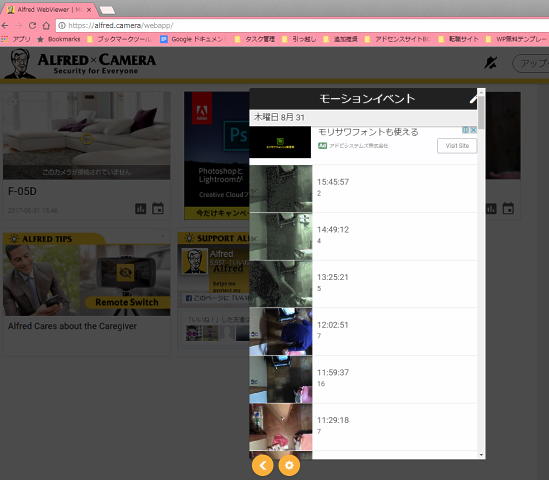Open the ブックマークツール bookmark folder

(x=119, y=39)
